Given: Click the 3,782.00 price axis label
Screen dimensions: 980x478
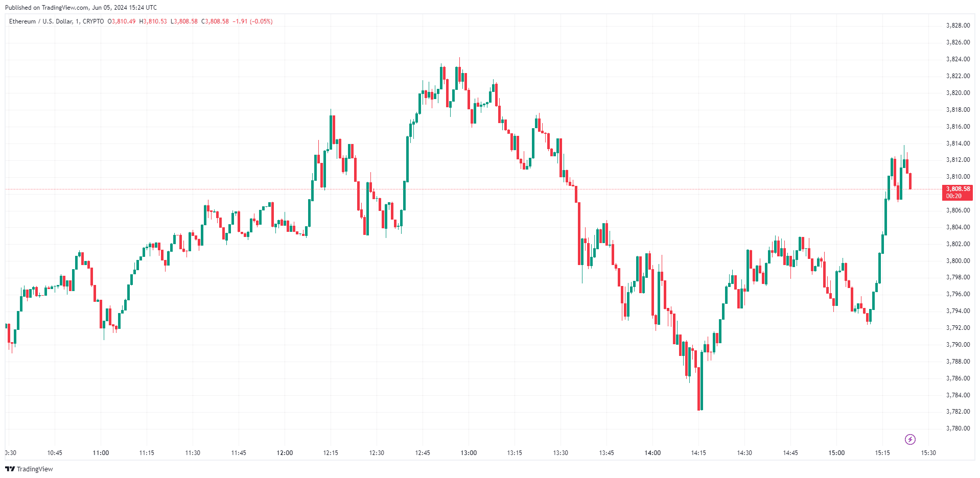Looking at the screenshot, I should [958, 412].
